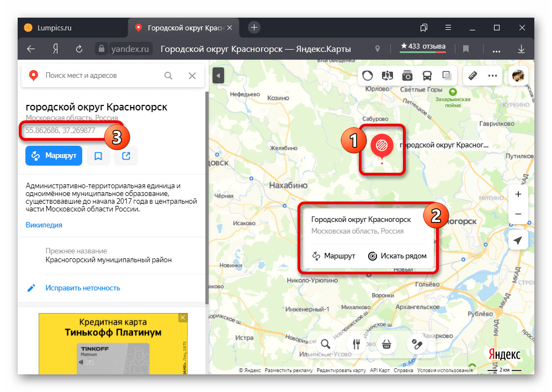Click the my location arrow button
552x392 pixels.
518,240
